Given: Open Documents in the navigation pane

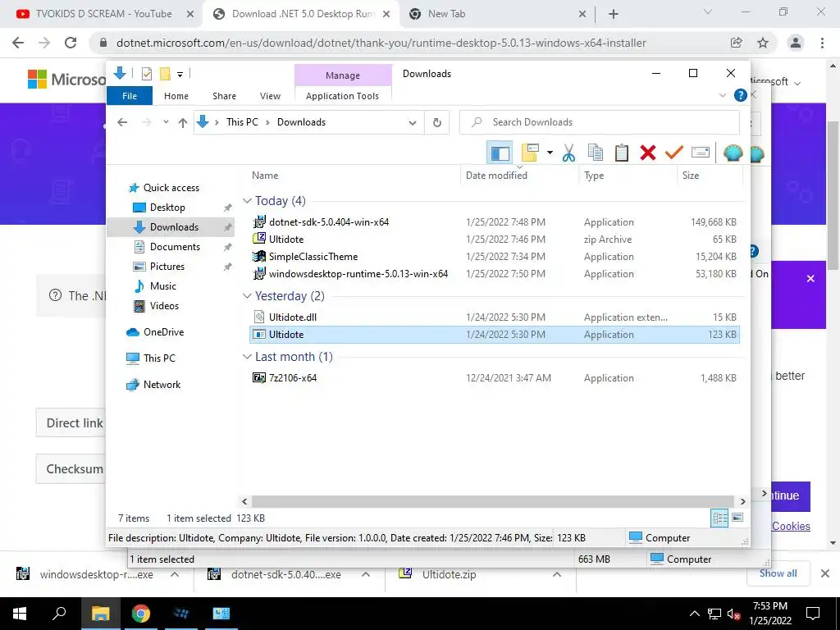Looking at the screenshot, I should coord(175,246).
